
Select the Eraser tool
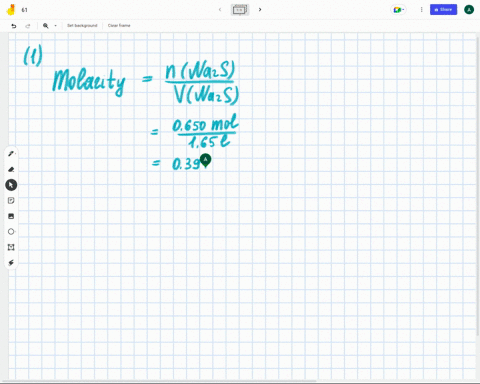coord(11,169)
